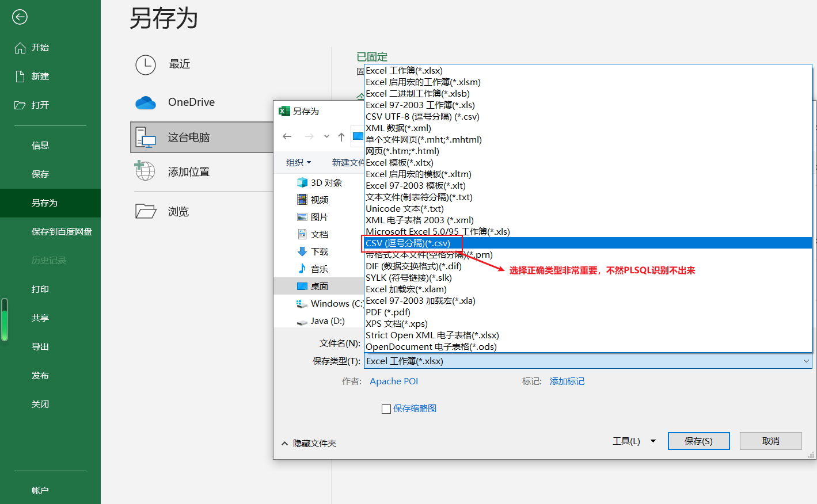Viewport: 817px width, 504px height.
Task: Click the Apache POI author link
Action: (394, 381)
